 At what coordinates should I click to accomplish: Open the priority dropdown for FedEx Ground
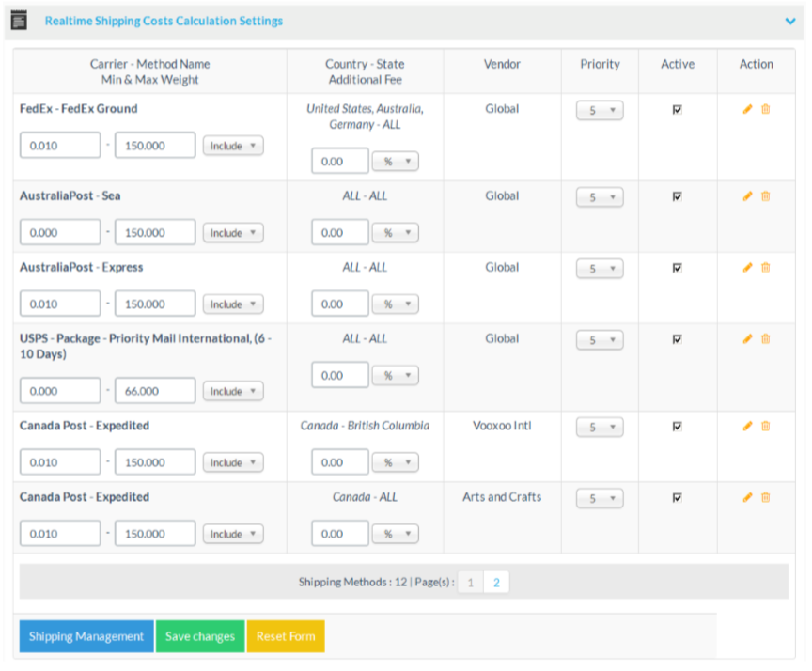600,111
